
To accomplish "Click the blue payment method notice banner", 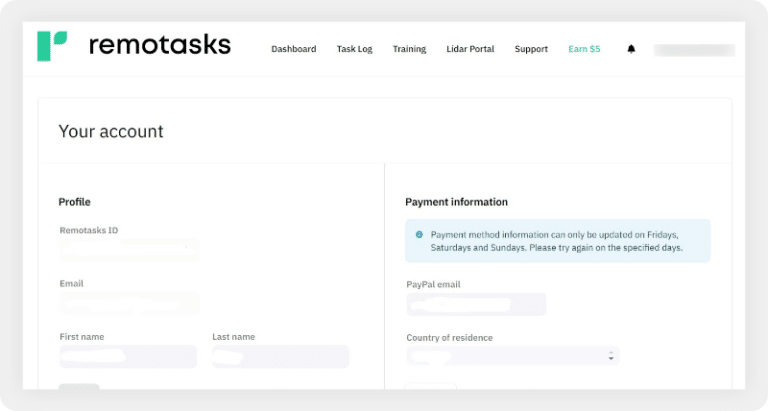I will pyautogui.click(x=557, y=241).
